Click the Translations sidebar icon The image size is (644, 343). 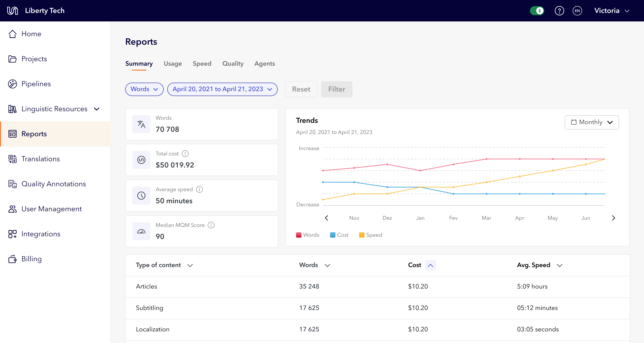point(13,159)
